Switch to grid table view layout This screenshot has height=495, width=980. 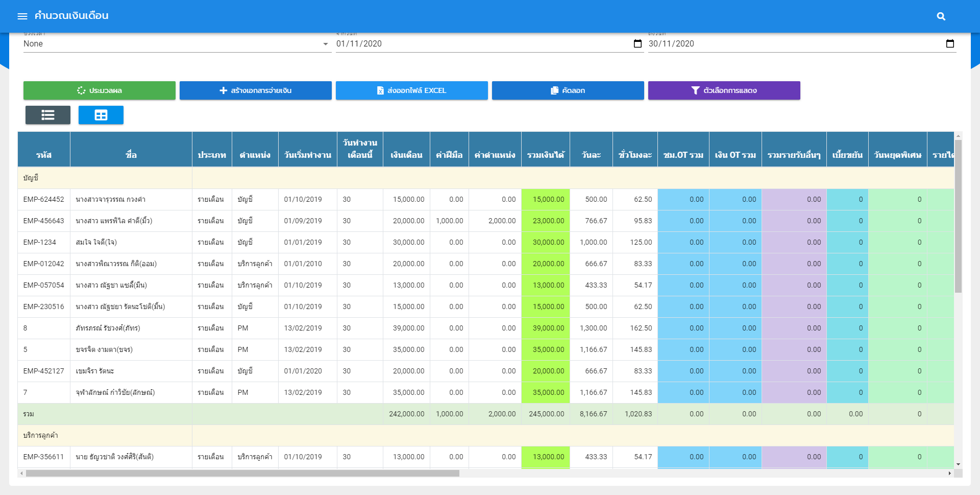click(x=101, y=115)
